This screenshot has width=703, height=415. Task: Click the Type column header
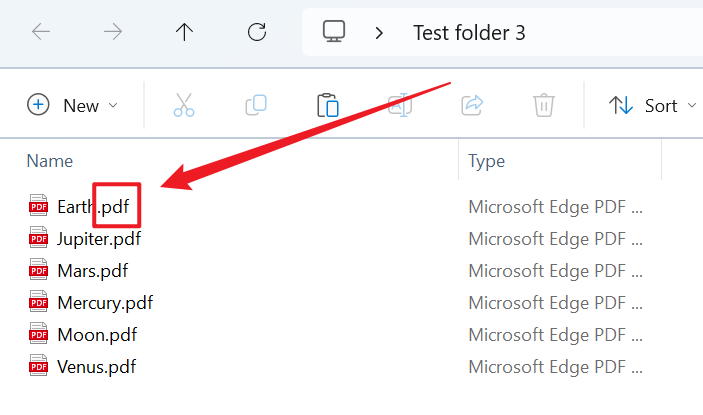pos(487,160)
